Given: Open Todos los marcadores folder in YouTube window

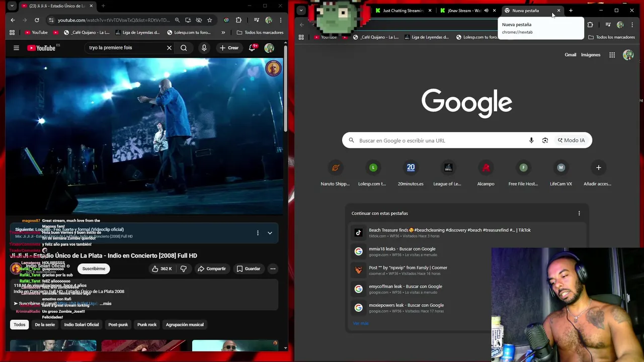Looking at the screenshot, I should 260,32.
